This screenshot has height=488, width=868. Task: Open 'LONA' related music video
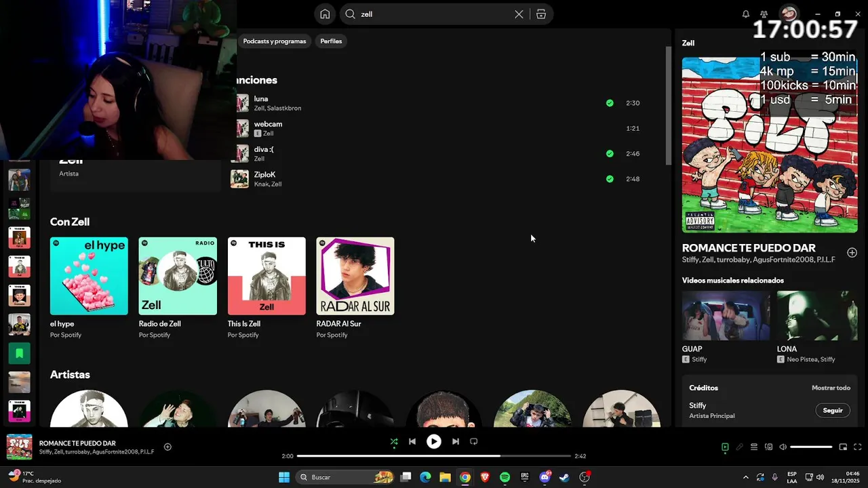click(817, 327)
